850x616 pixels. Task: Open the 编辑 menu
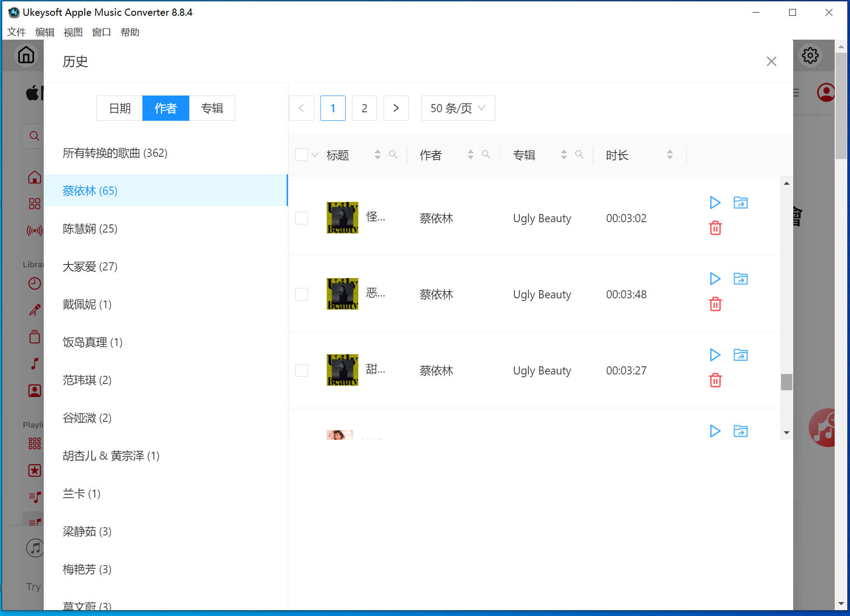pyautogui.click(x=45, y=32)
